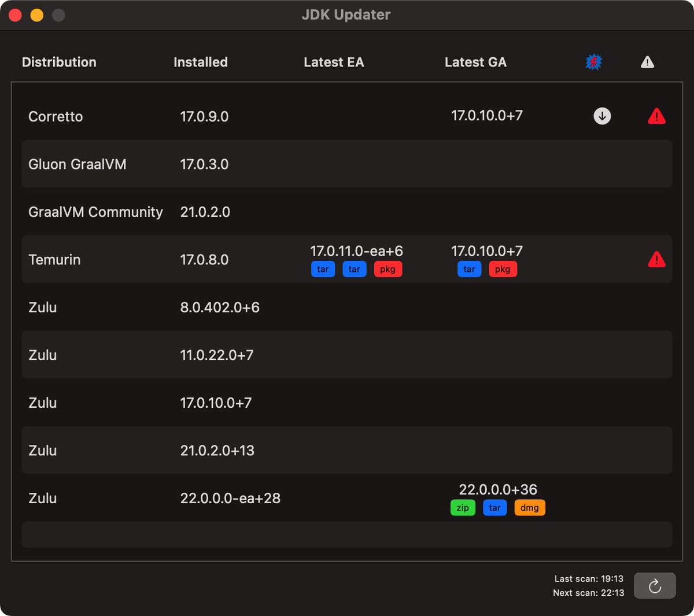The width and height of the screenshot is (694, 616).
Task: Click the Installed column header
Action: coord(201,62)
